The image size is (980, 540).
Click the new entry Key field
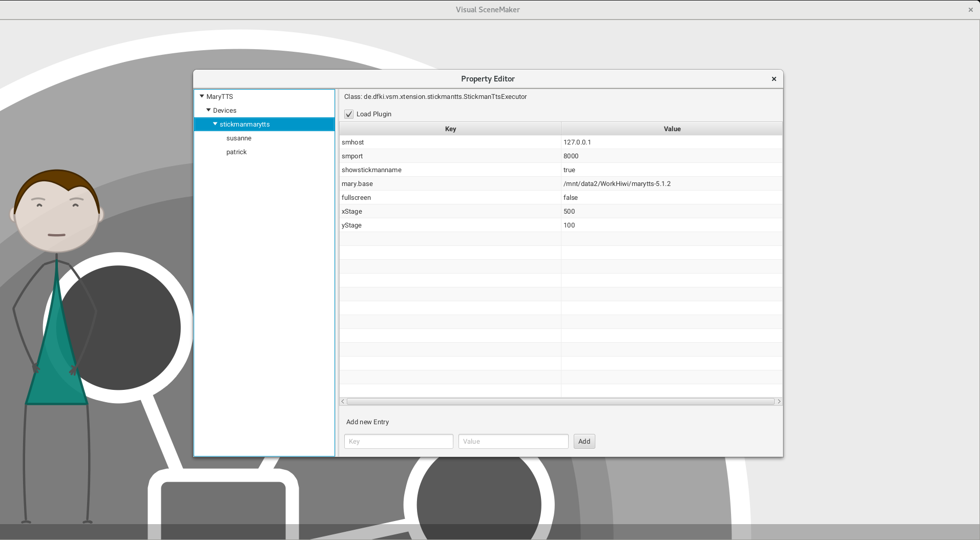click(x=399, y=442)
